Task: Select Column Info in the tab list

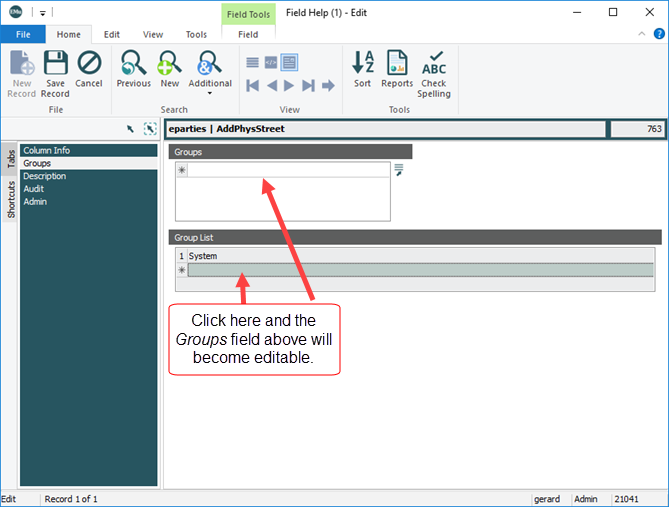Action: (x=46, y=150)
